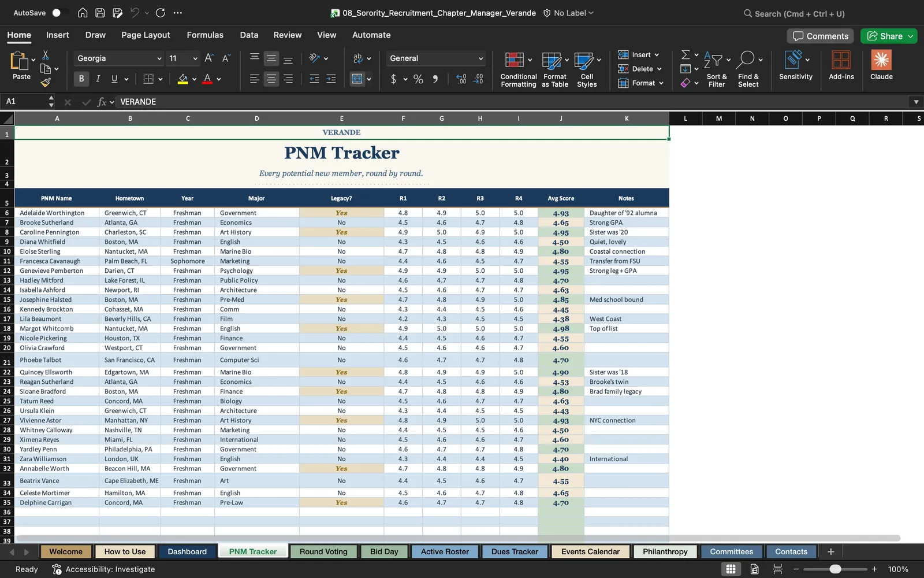The image size is (924, 578).
Task: Switch to the Round Voting sheet tab
Action: click(323, 551)
